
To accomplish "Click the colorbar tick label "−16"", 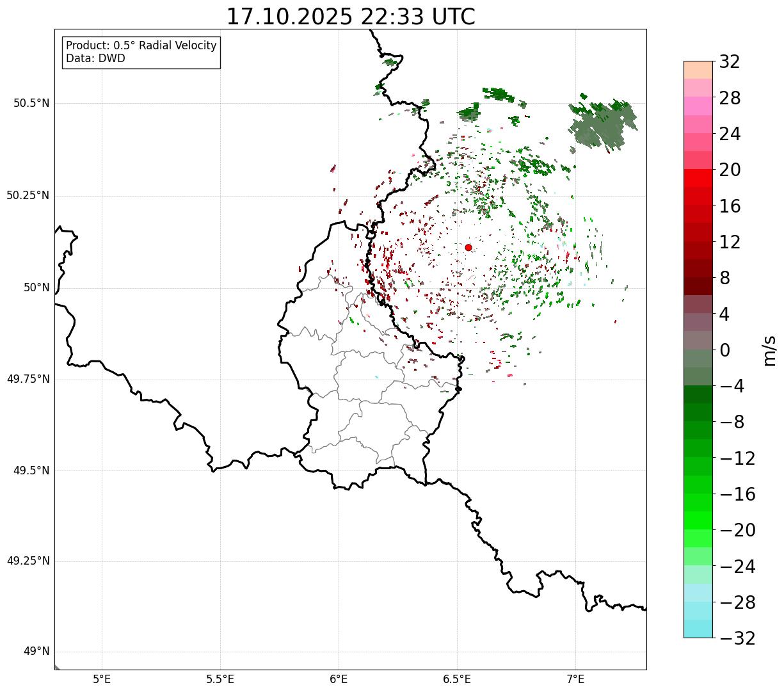I will pyautogui.click(x=737, y=494).
